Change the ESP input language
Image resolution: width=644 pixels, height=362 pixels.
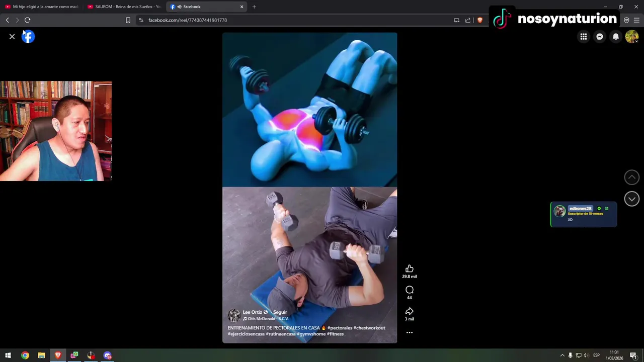coord(596,355)
